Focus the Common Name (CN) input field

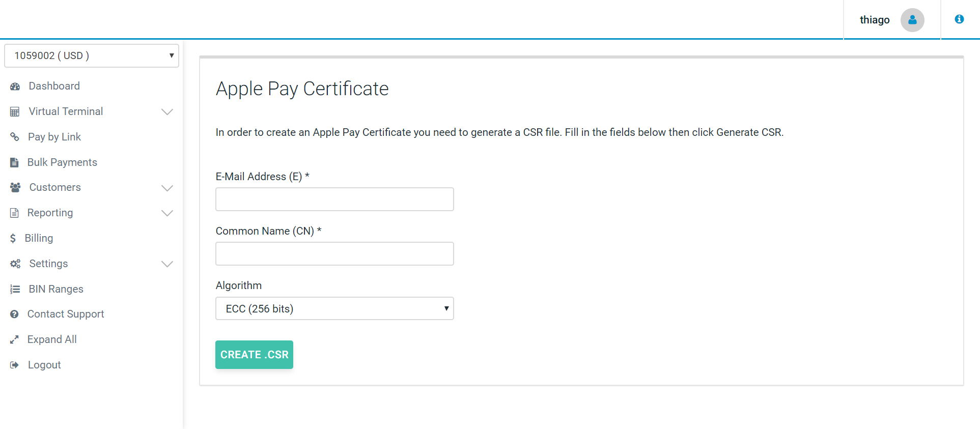(x=334, y=253)
